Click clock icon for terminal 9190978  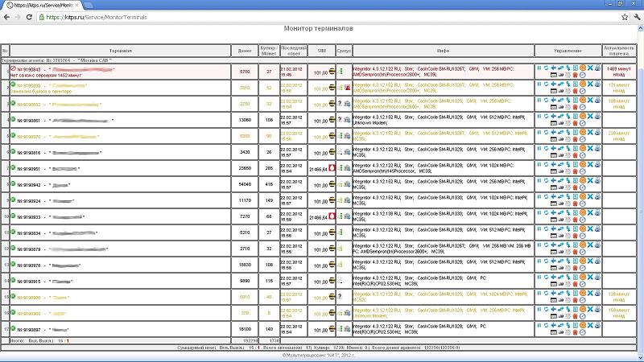pyautogui.click(x=583, y=268)
